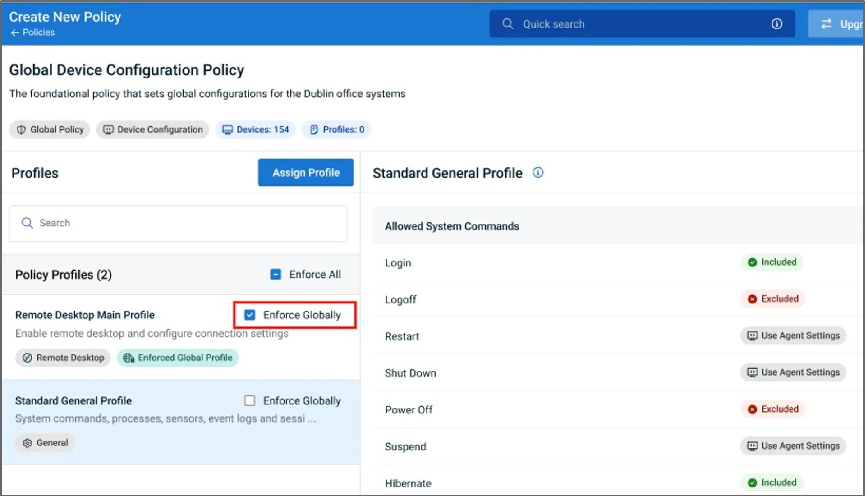Click the Devices: 154 monitor badge
This screenshot has width=868, height=496.
tap(256, 130)
